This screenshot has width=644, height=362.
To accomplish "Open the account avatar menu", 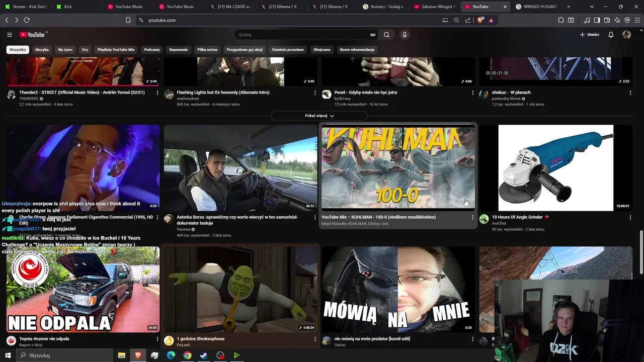I will pos(626,35).
